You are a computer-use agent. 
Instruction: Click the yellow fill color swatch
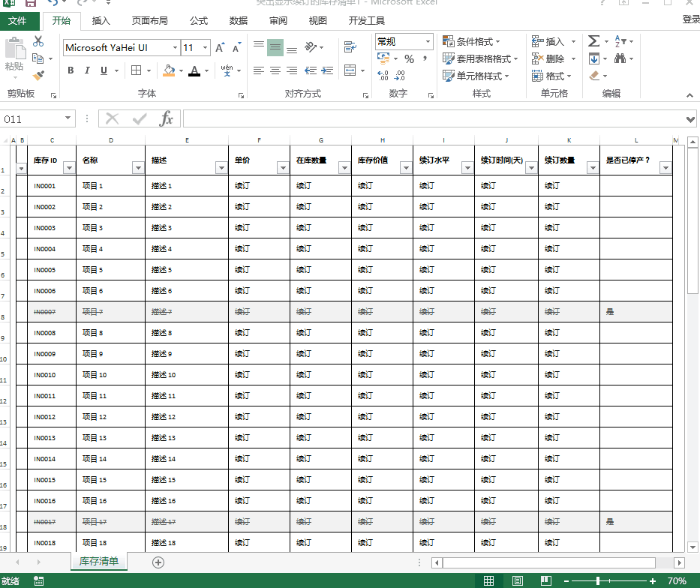pyautogui.click(x=169, y=70)
